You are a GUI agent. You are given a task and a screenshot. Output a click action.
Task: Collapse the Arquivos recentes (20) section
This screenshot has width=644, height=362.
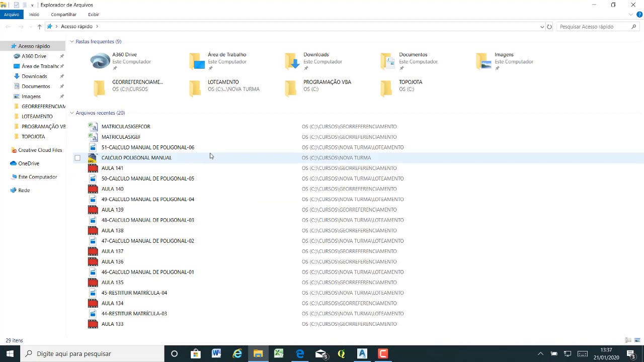coord(72,113)
